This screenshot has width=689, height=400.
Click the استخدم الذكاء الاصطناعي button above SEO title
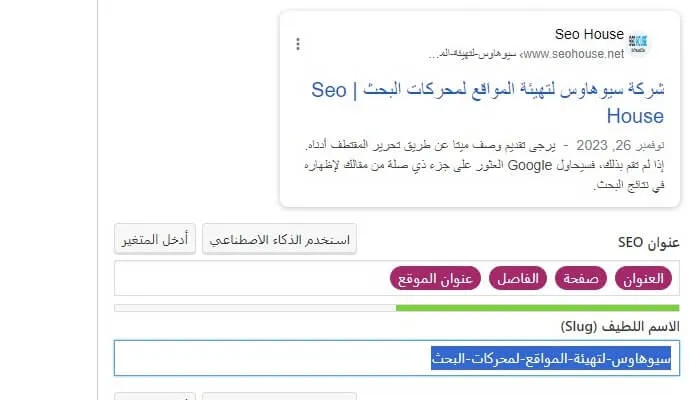[279, 239]
